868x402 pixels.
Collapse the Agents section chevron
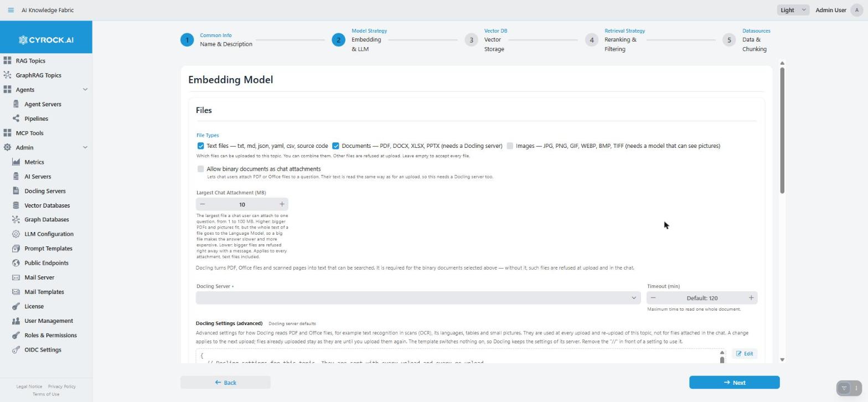pyautogui.click(x=85, y=90)
